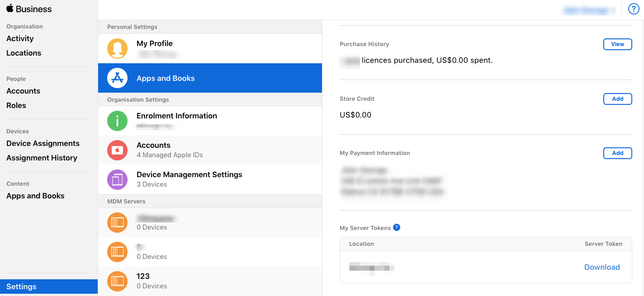The image size is (644, 296).
Task: Click the first MDM server's orange icon
Action: (117, 222)
